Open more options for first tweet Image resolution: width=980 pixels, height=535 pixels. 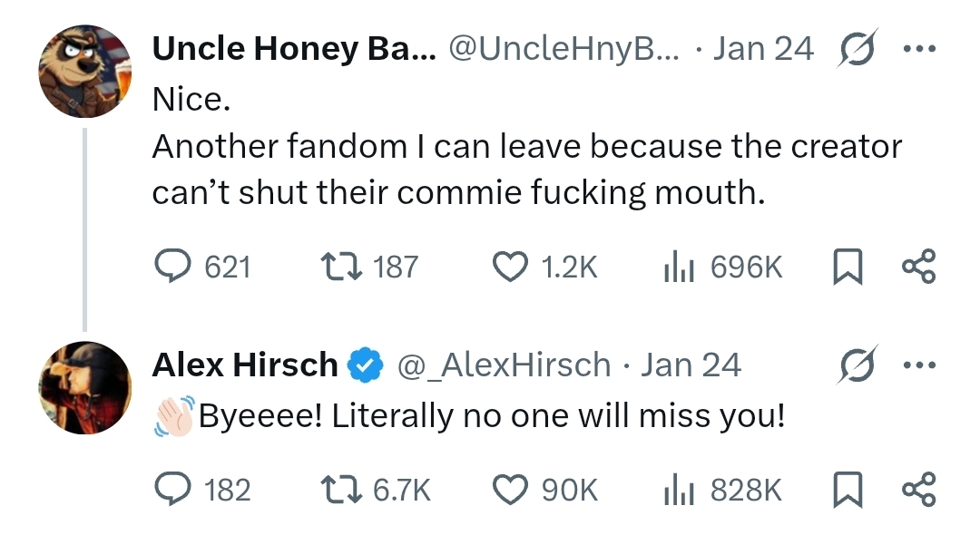point(917,48)
